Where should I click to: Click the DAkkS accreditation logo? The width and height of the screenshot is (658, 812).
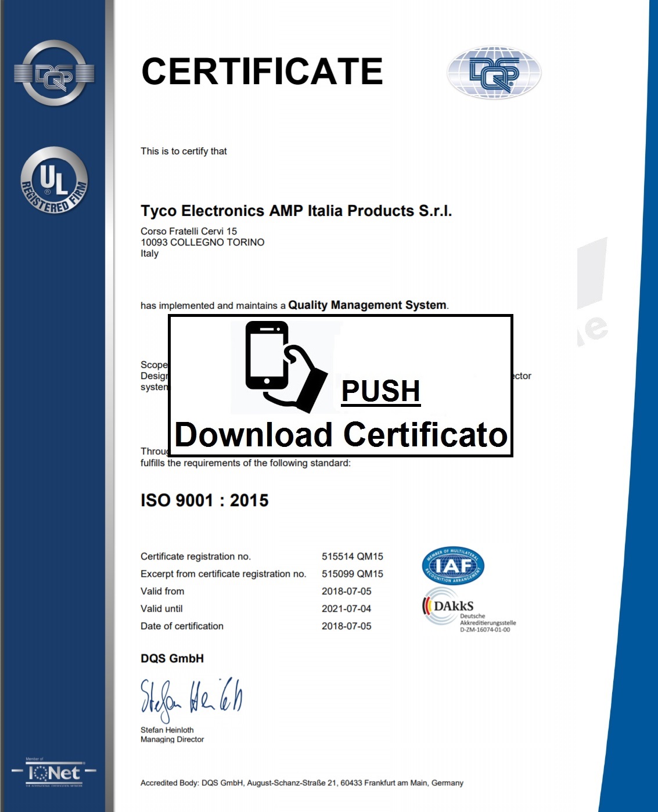[x=469, y=610]
